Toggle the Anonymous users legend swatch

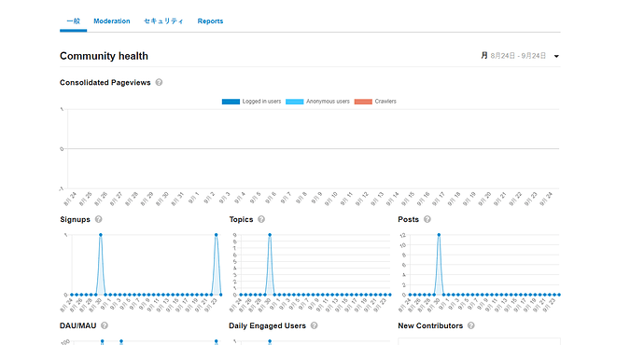[295, 102]
